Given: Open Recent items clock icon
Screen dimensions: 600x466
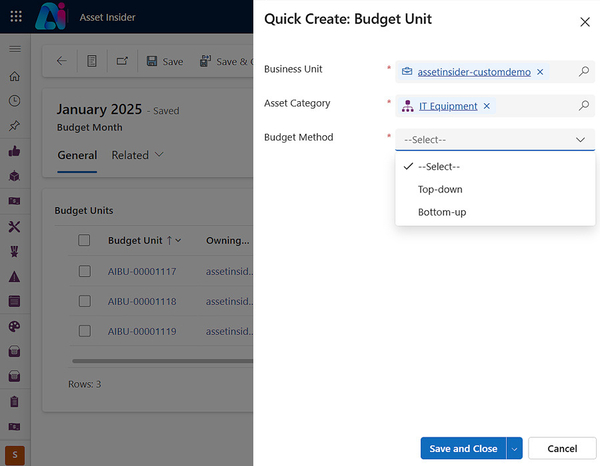Looking at the screenshot, I should 14,101.
